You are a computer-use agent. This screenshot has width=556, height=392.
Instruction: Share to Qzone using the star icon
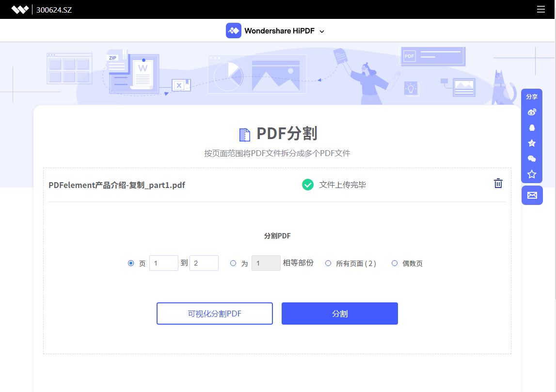pyautogui.click(x=532, y=143)
